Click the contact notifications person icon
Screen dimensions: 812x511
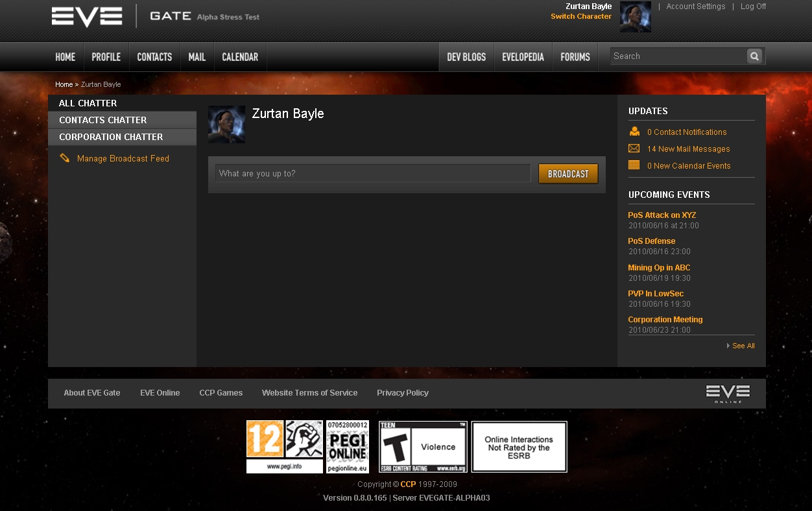(634, 132)
